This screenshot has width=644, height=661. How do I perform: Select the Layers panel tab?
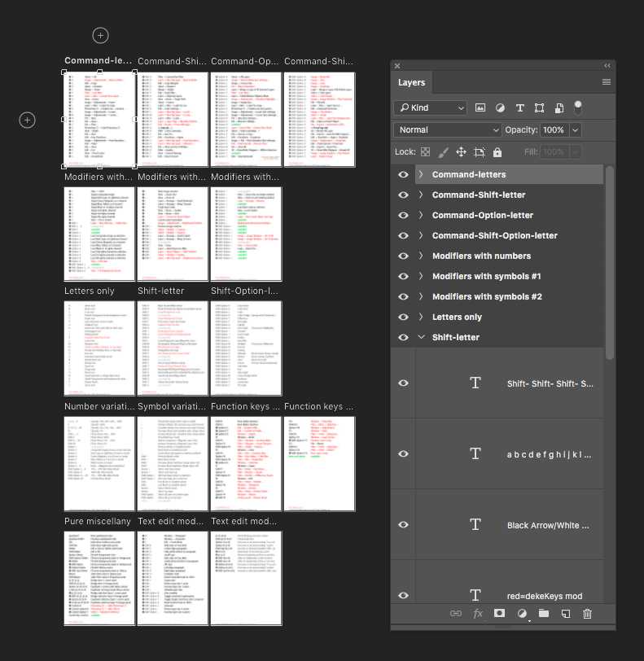(411, 83)
